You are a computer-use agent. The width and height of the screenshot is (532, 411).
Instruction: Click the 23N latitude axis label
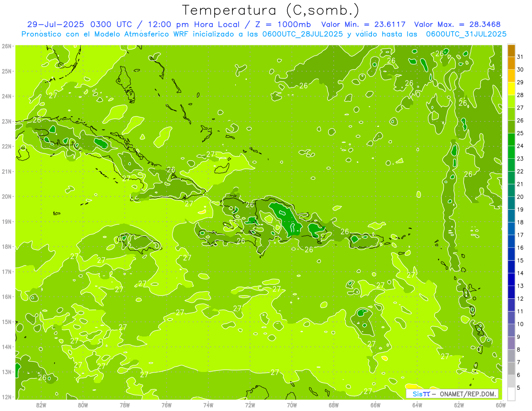[7, 121]
